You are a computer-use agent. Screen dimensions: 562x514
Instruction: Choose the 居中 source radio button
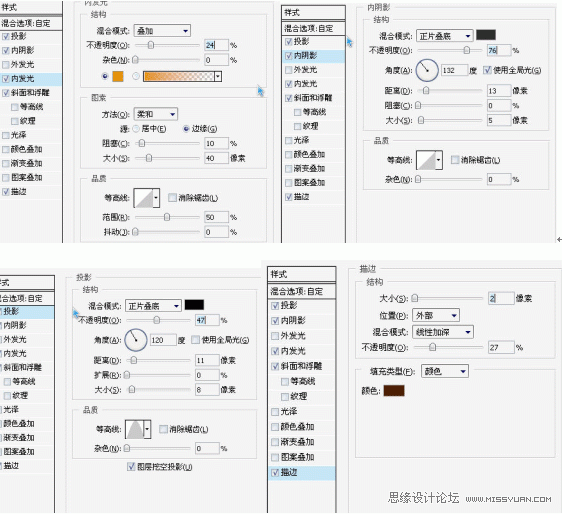[136, 129]
